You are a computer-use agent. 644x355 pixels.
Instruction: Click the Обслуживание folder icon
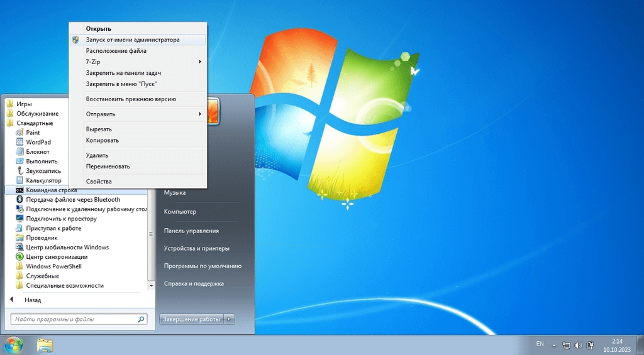point(10,113)
